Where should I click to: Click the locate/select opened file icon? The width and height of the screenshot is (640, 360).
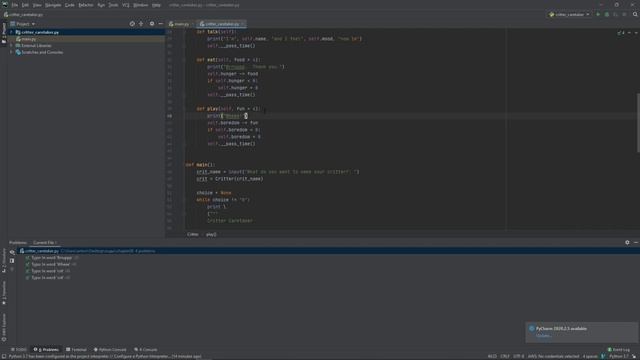[132, 24]
